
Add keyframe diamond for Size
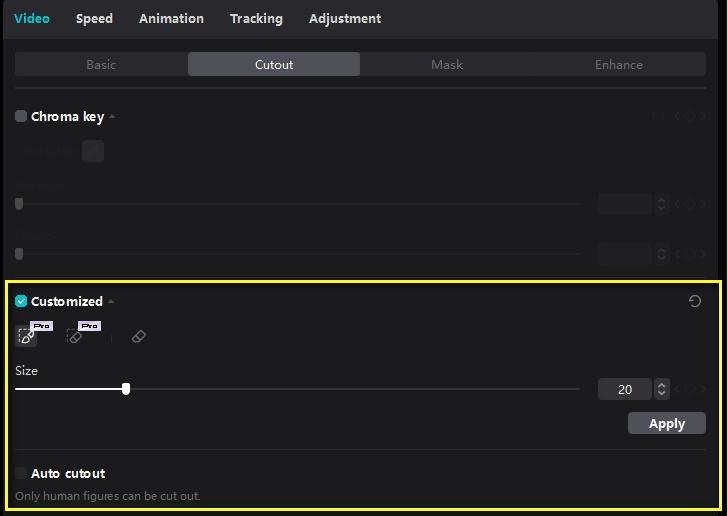point(690,389)
